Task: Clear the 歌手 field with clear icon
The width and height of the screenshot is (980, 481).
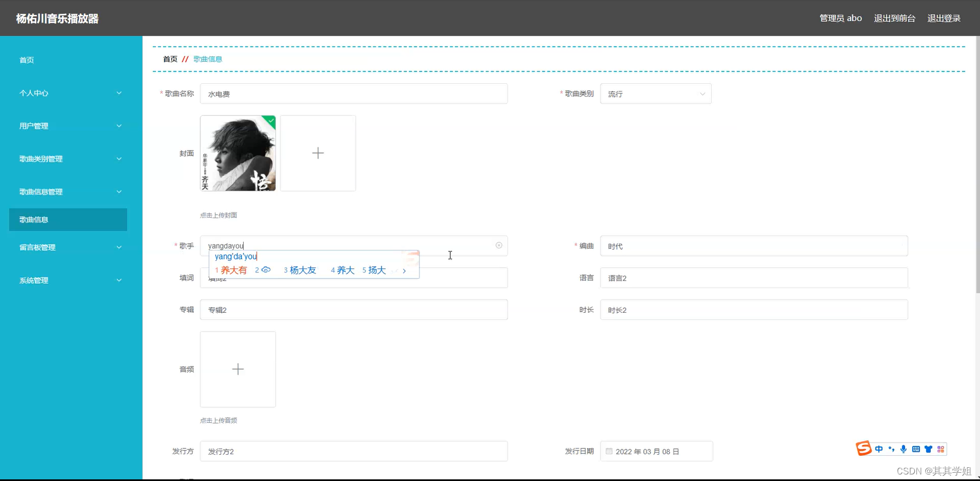Action: [499, 245]
